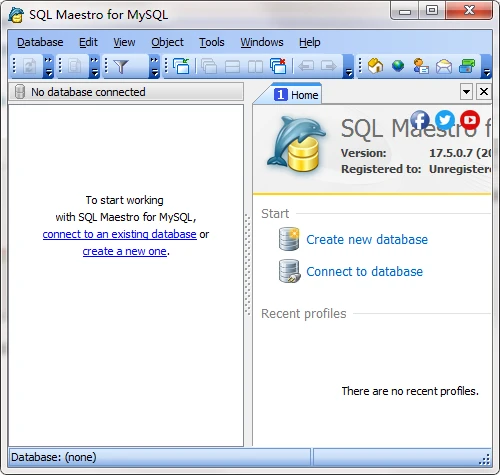Open the Database menu

pyautogui.click(x=40, y=42)
